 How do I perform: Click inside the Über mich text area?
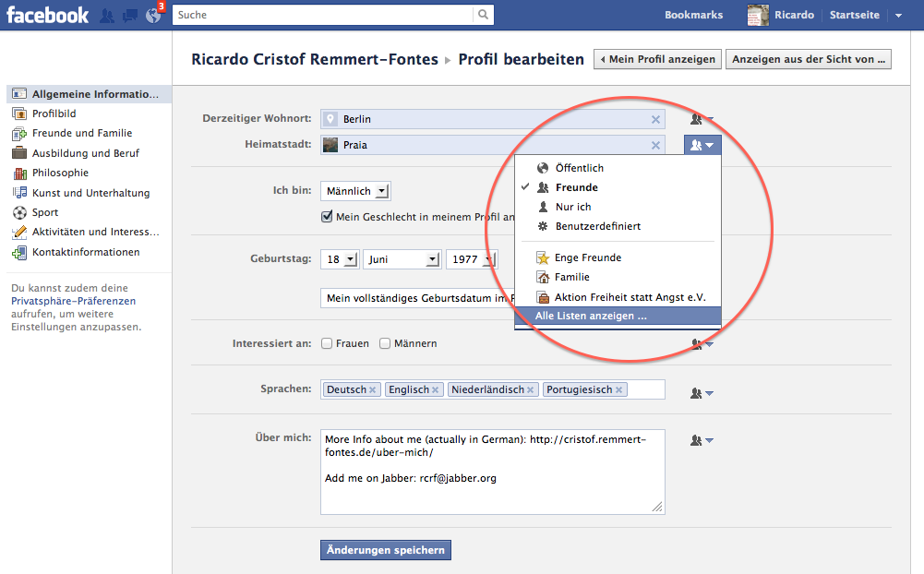coord(493,472)
